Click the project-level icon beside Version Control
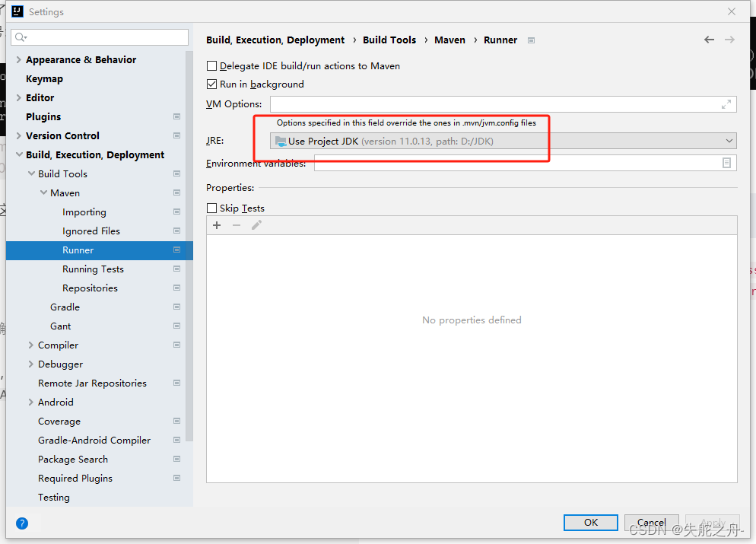The height and width of the screenshot is (544, 756). 177,135
